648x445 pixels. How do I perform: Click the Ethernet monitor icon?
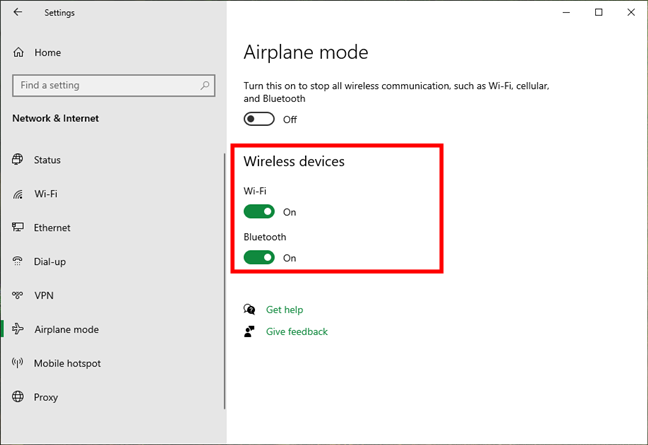click(x=18, y=227)
